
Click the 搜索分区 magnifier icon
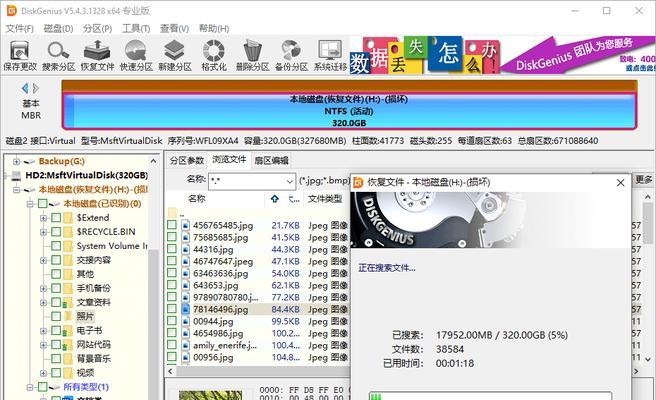pyautogui.click(x=58, y=51)
